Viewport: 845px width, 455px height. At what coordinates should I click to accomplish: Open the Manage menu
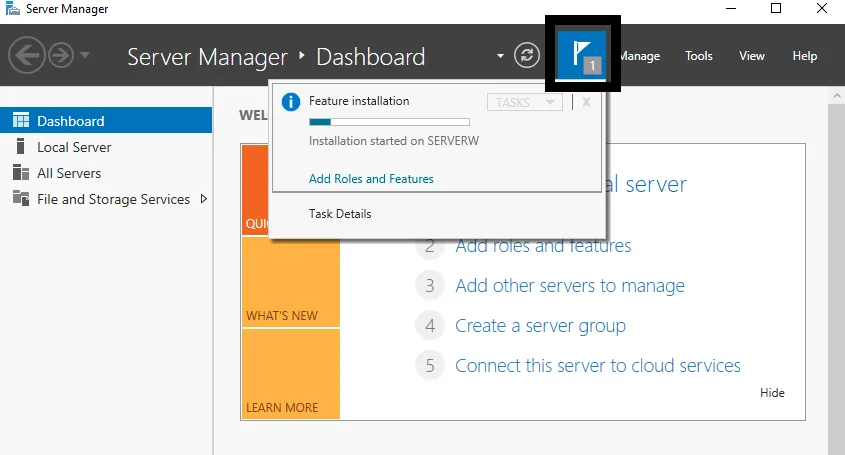(640, 56)
